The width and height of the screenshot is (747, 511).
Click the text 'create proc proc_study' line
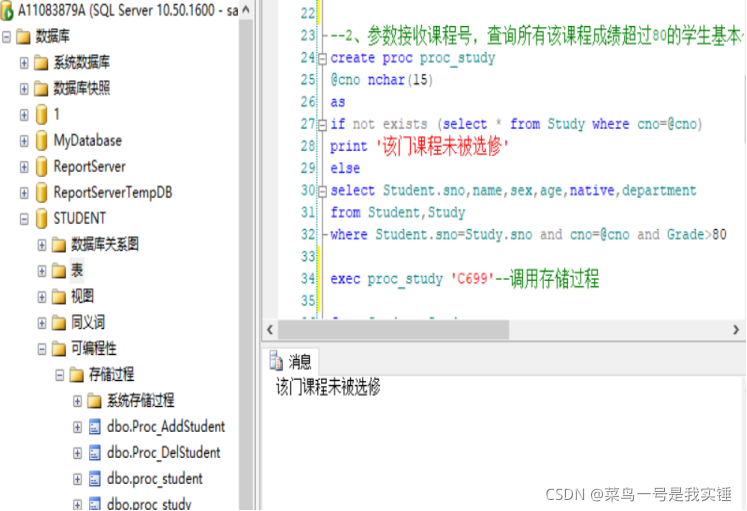pos(413,58)
